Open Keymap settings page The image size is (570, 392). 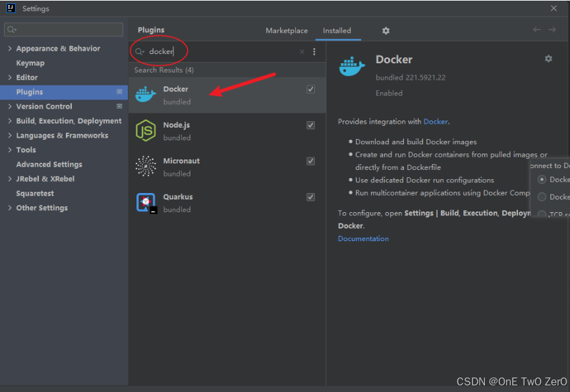point(30,63)
